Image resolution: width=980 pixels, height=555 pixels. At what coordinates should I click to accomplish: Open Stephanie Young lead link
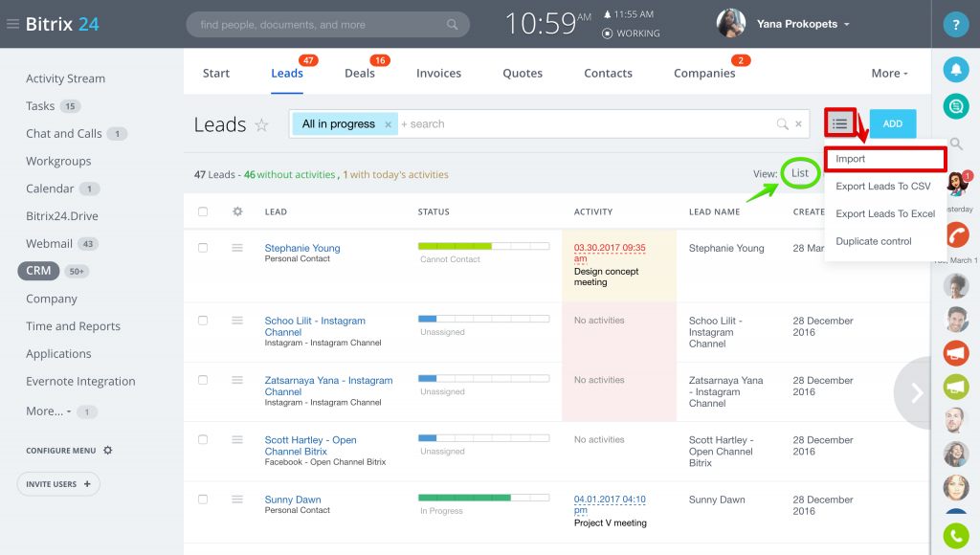pos(301,248)
